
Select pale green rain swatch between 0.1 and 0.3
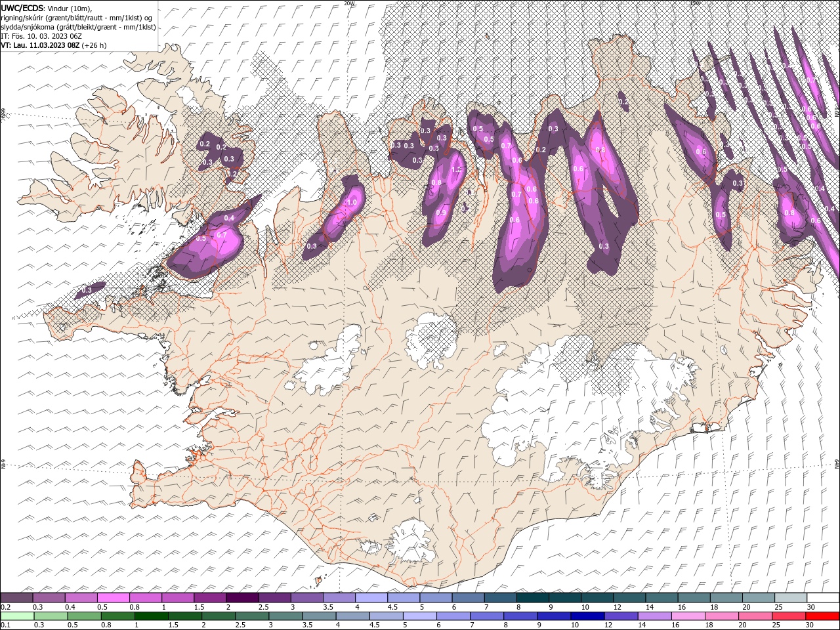[x=17, y=616]
